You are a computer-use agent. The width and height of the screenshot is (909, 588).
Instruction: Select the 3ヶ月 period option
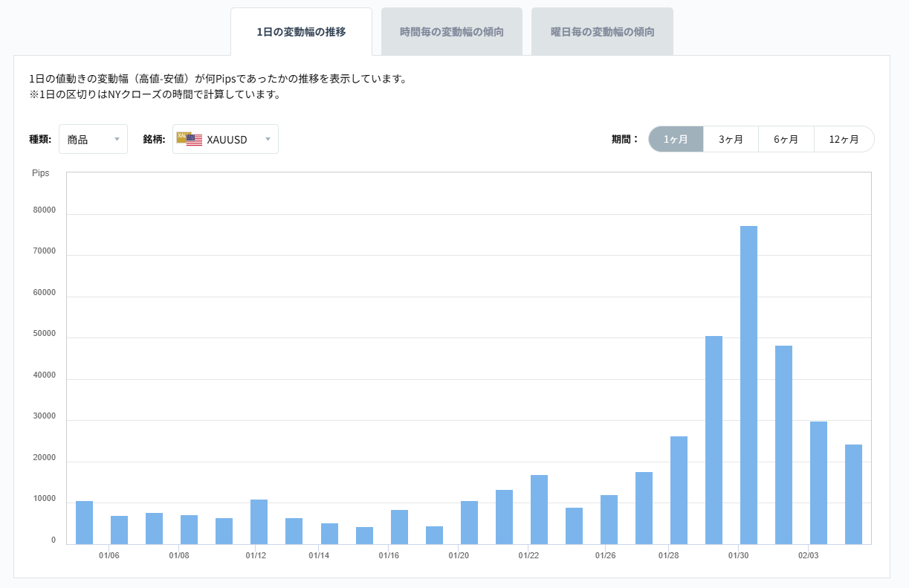coord(731,139)
